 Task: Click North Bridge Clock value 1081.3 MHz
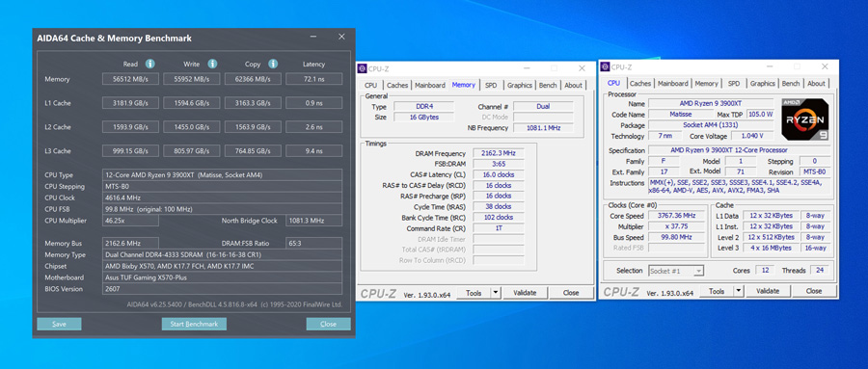coord(313,221)
